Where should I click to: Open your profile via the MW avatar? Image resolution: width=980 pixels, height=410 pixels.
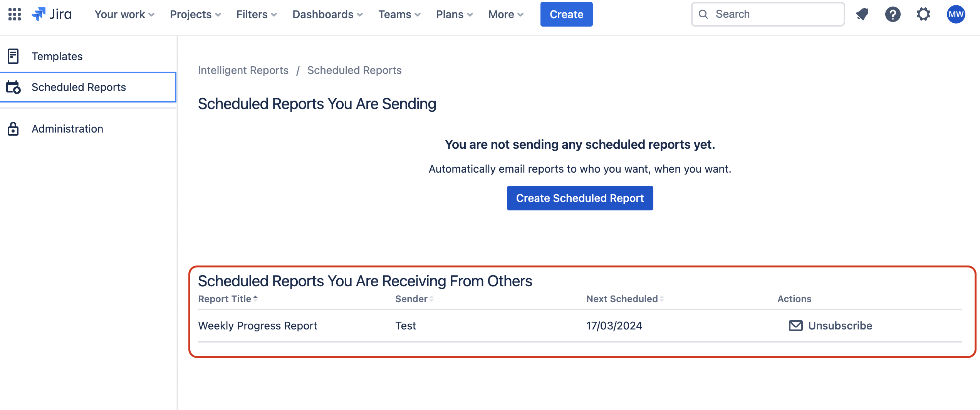[x=956, y=14]
